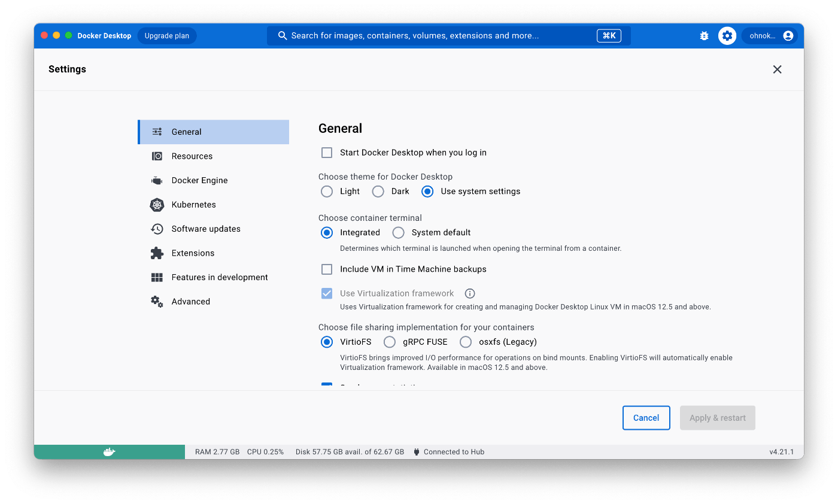Click the Docker whale icon in status bar
838x504 pixels.
click(109, 452)
